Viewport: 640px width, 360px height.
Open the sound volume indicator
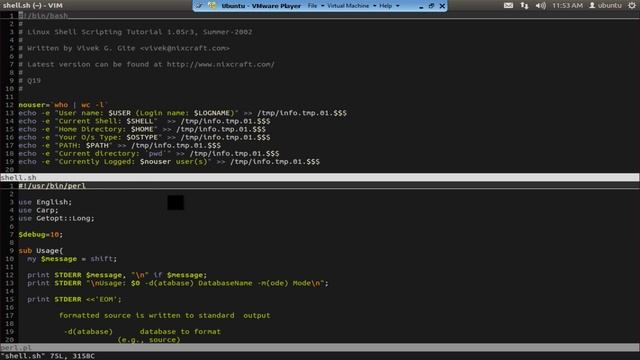coord(541,5)
